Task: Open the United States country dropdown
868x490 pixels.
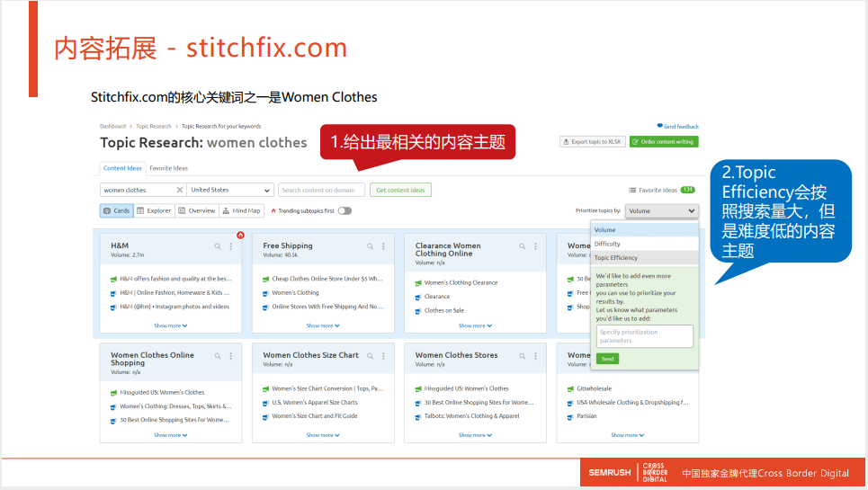Action: point(230,191)
